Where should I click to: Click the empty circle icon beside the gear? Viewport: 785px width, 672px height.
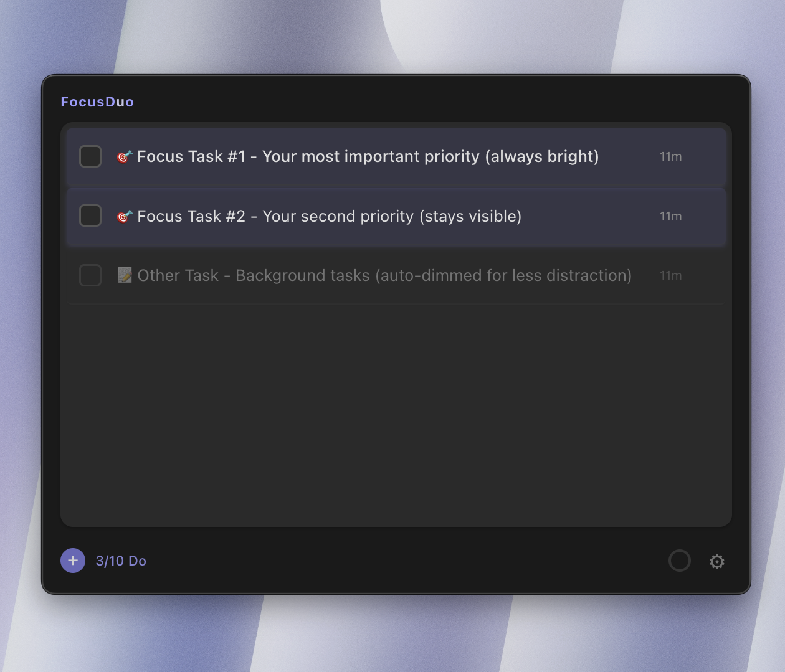680,561
